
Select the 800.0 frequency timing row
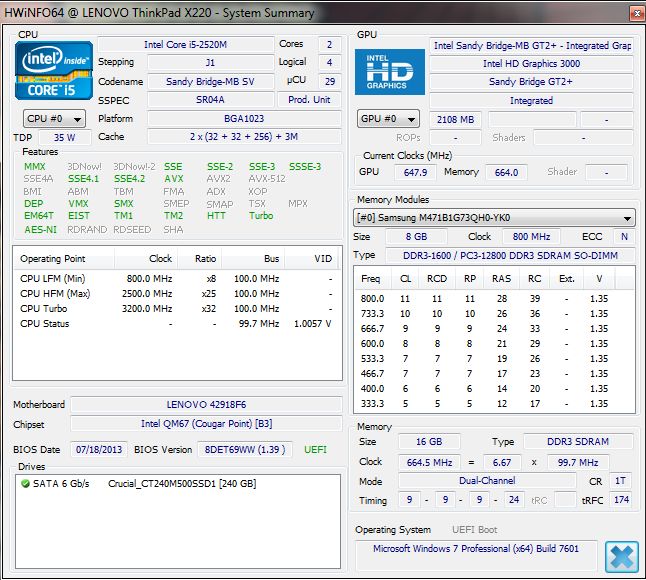coord(494,299)
